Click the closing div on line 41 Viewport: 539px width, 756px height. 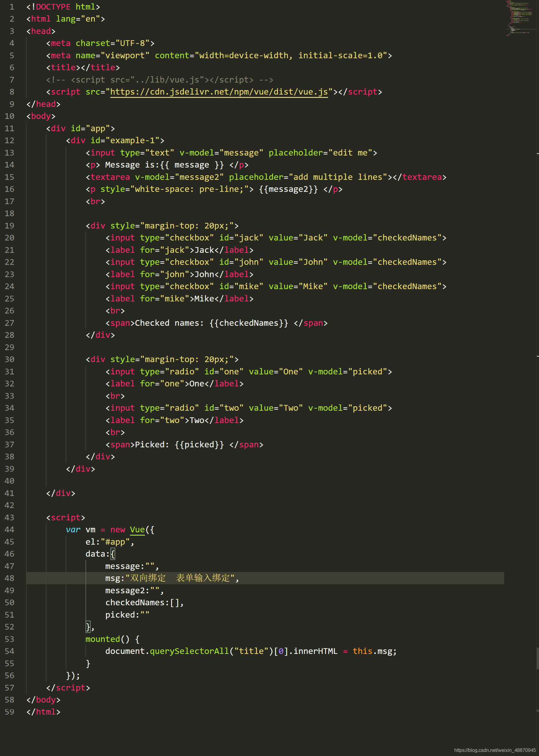pyautogui.click(x=61, y=493)
